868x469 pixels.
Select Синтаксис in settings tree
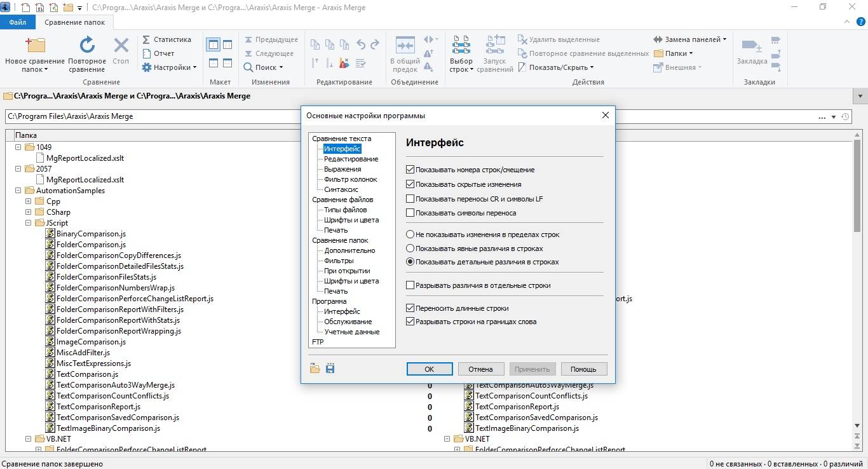pos(341,189)
